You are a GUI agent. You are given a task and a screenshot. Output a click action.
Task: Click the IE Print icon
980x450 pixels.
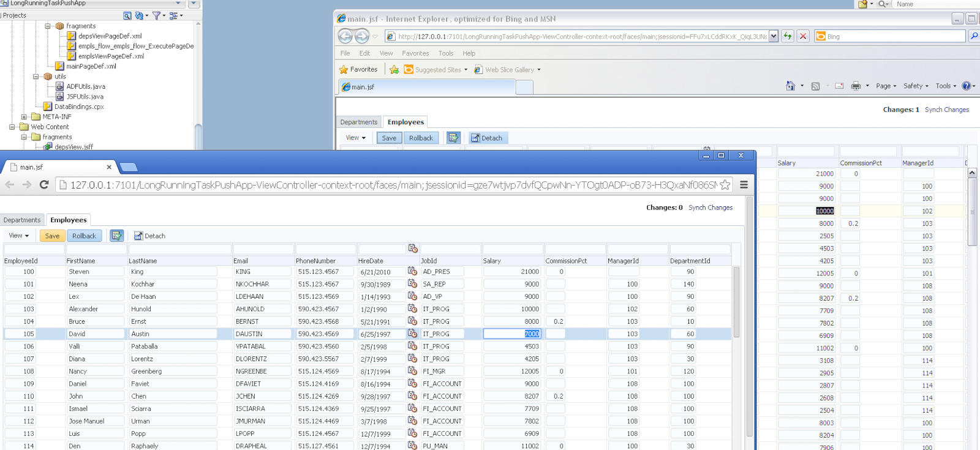coord(856,86)
